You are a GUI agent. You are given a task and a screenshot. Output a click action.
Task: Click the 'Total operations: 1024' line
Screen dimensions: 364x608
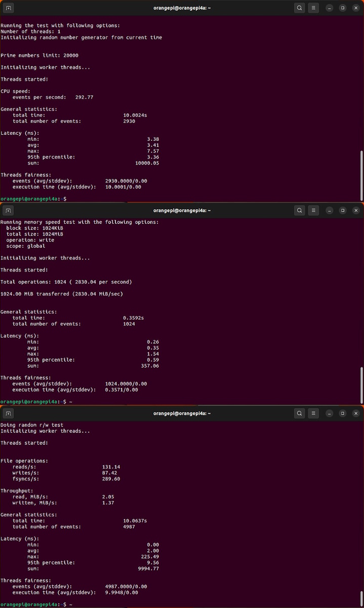click(x=66, y=282)
